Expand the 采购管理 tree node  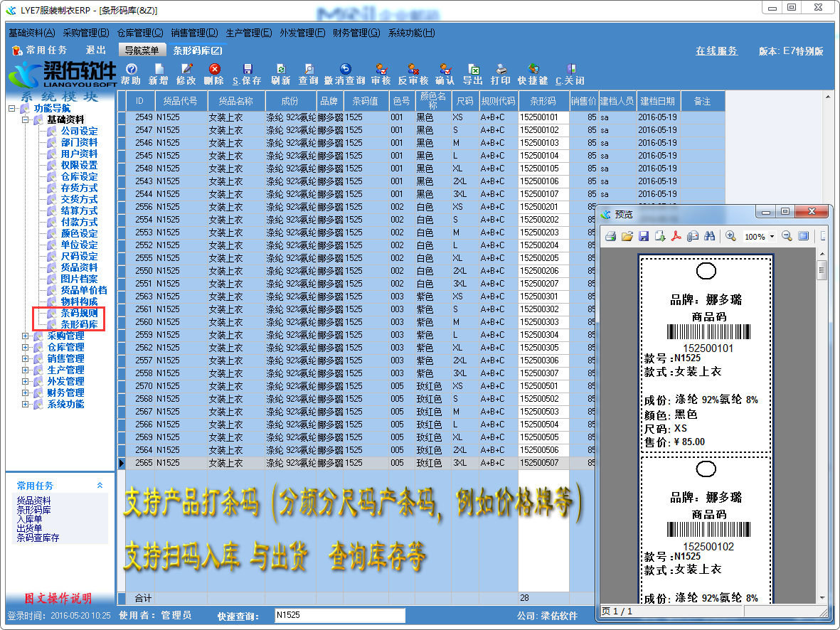(25, 336)
